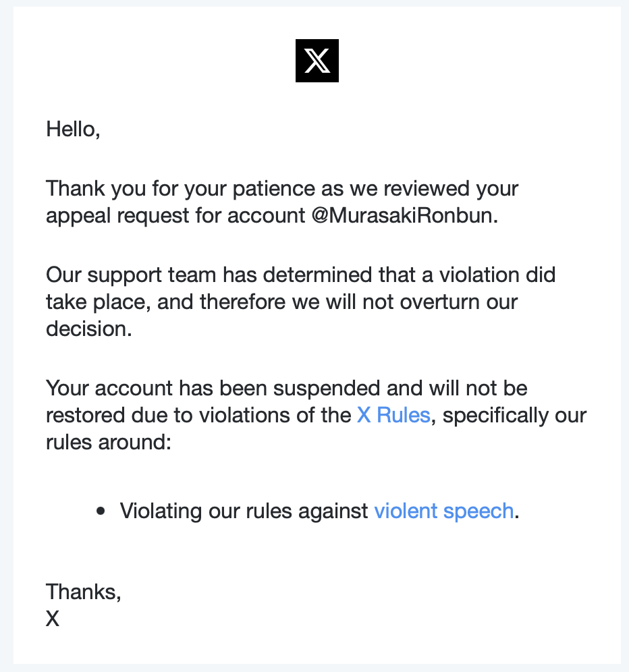Click the X logo at the top
The height and width of the screenshot is (672, 629).
tap(317, 61)
